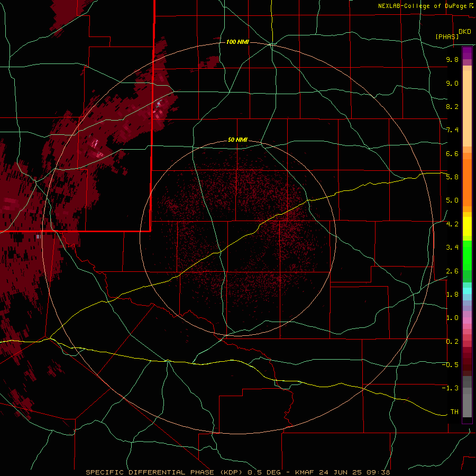Click the 6.6 scale value
Viewport: 476px width, 476px height.
point(452,153)
